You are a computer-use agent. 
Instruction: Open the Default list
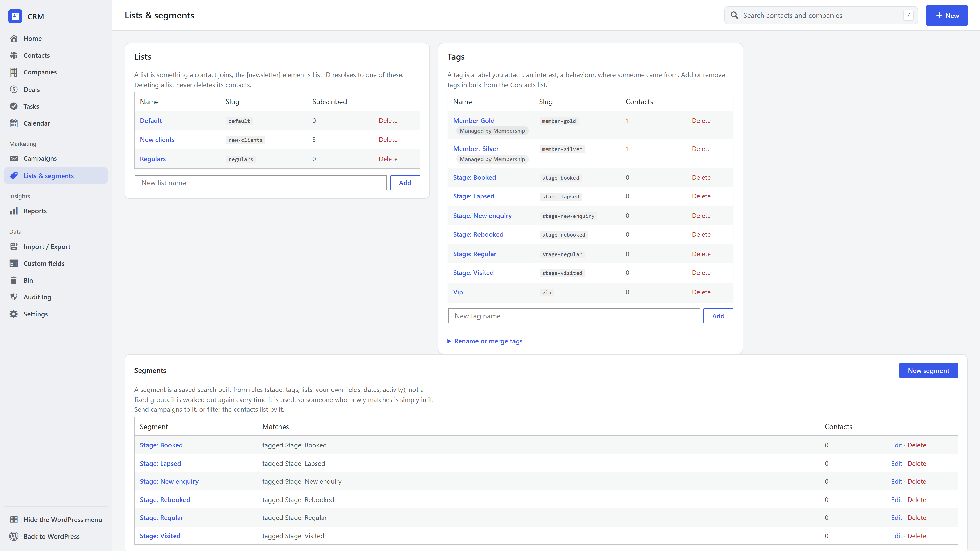[x=151, y=121]
